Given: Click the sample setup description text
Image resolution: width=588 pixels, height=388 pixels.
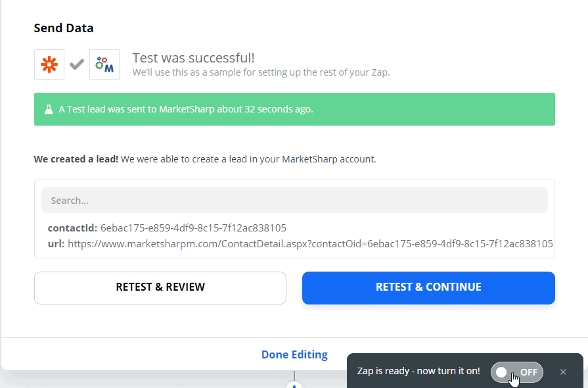Looking at the screenshot, I should [261, 72].
